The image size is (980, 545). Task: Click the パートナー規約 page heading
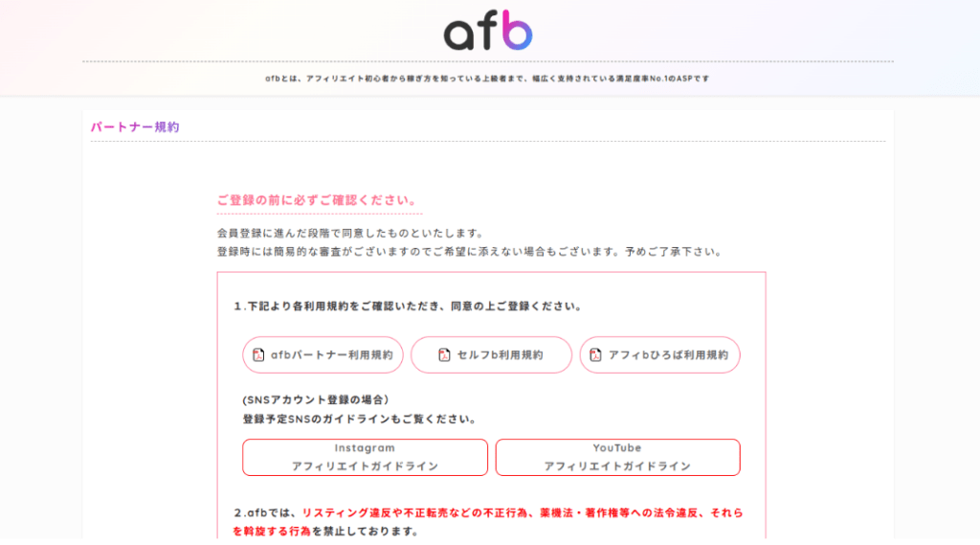(x=135, y=127)
